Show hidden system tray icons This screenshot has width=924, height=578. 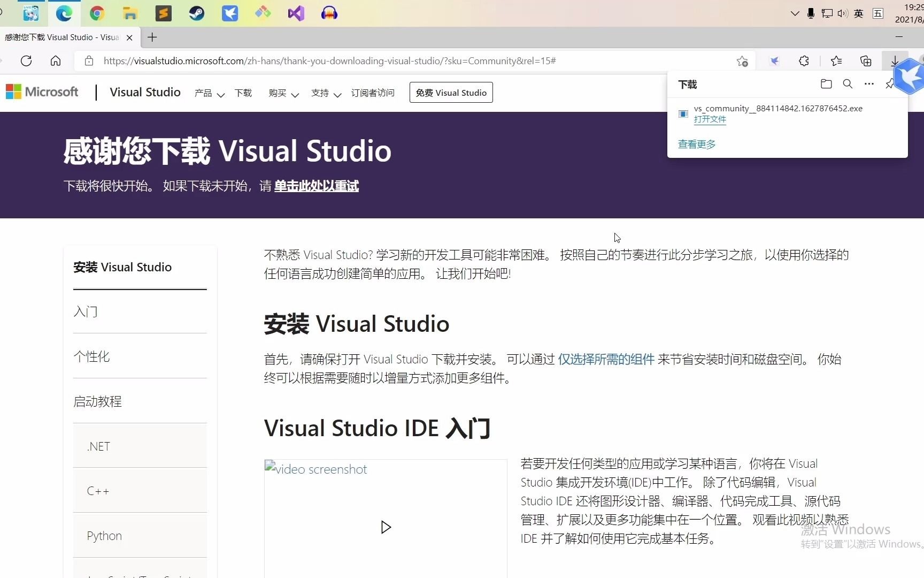point(795,13)
